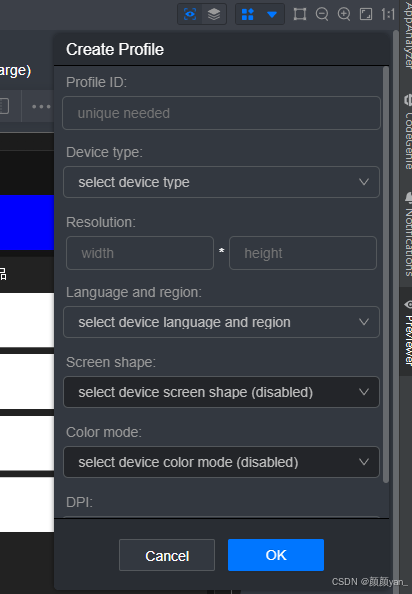Zoom in with the plus magnifier
Image resolution: width=412 pixels, height=594 pixels.
coord(344,14)
